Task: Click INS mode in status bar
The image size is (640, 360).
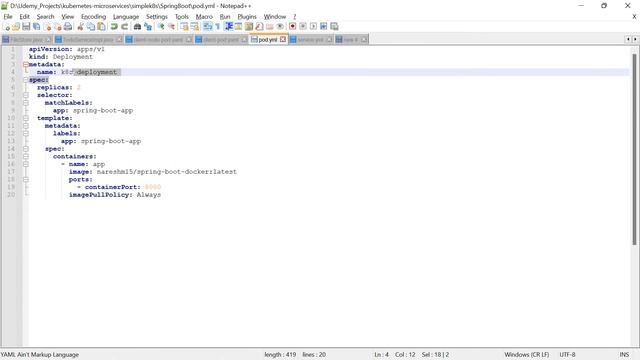Action: tap(624, 355)
